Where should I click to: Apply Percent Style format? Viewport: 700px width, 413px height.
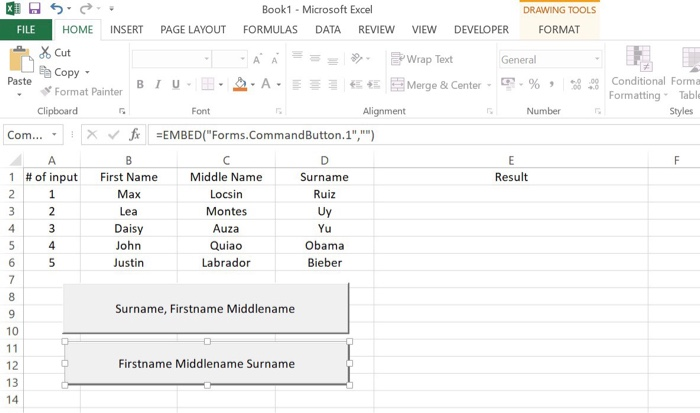[534, 84]
